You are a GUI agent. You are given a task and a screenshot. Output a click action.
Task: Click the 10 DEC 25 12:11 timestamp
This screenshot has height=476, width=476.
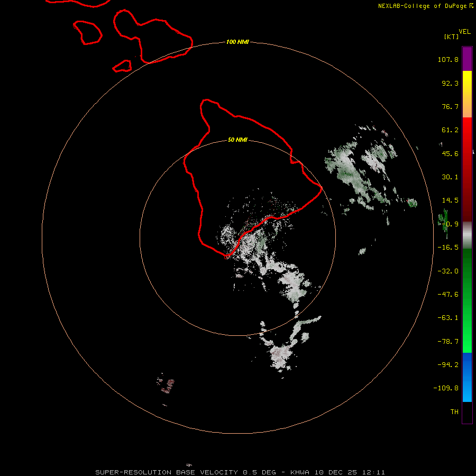(350, 472)
